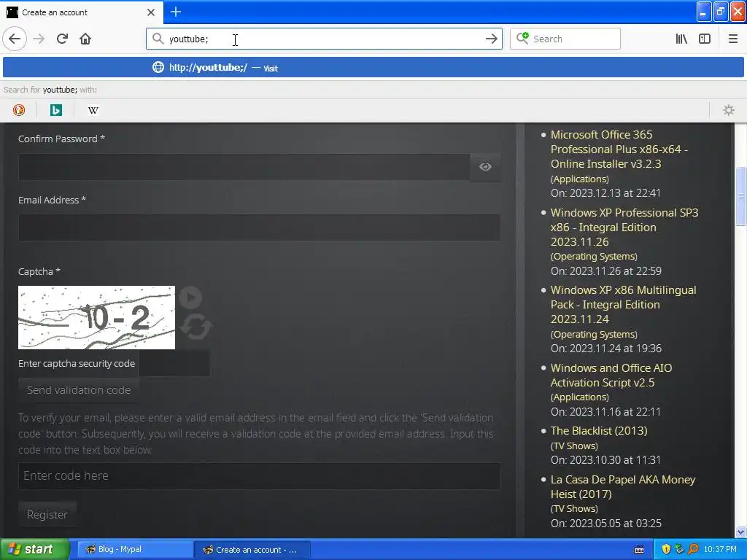Screen dimensions: 747x560
Task: Switch to Create an account taskbar window
Action: (x=252, y=550)
